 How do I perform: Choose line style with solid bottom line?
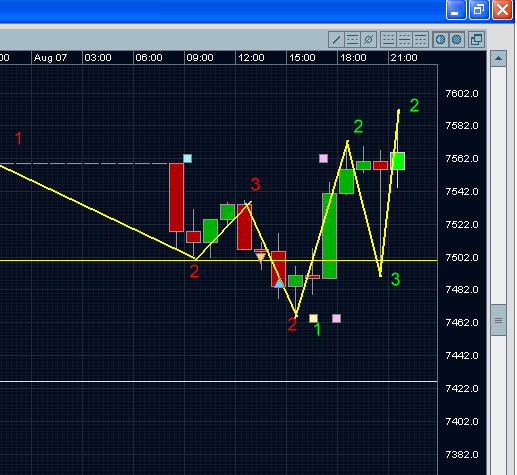point(388,40)
